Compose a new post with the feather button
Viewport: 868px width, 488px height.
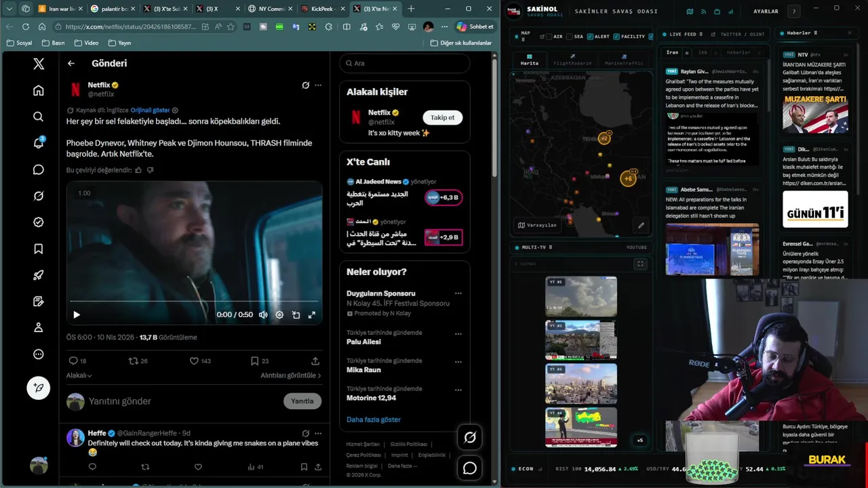pos(39,388)
